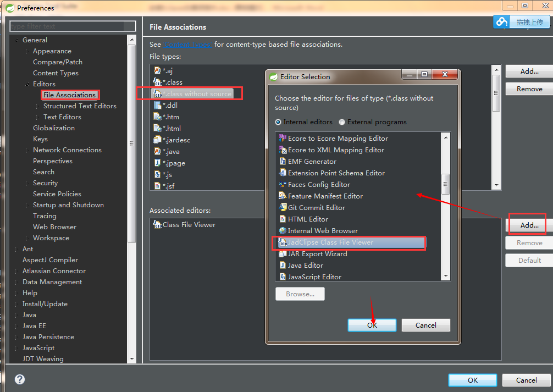Cancel the Editor Selection dialog
Viewport: 553px width, 392px height.
tap(425, 325)
